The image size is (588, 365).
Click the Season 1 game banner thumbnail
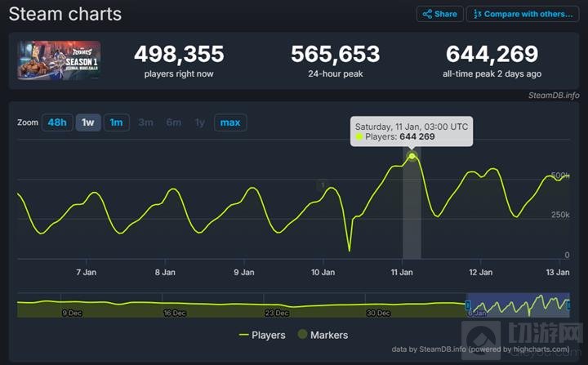pos(59,60)
